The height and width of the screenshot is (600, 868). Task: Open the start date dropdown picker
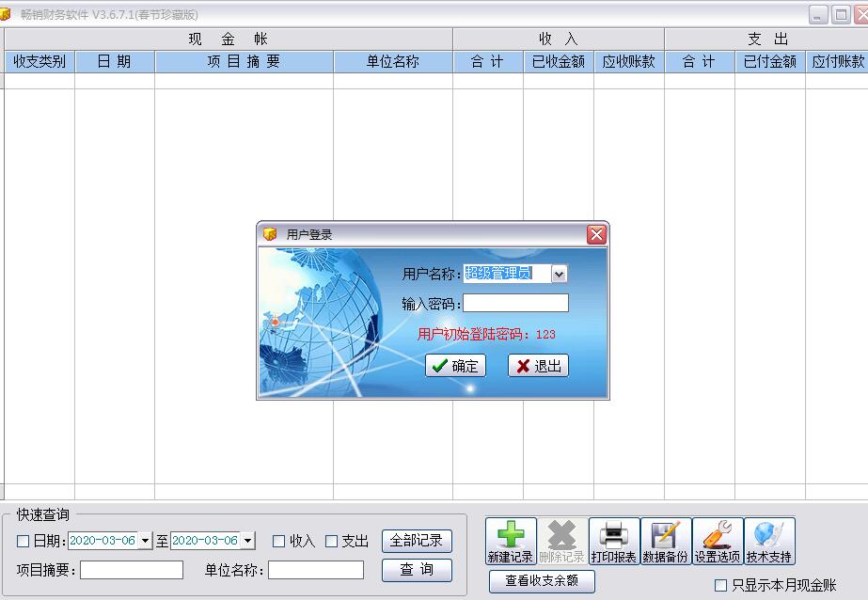tap(145, 541)
